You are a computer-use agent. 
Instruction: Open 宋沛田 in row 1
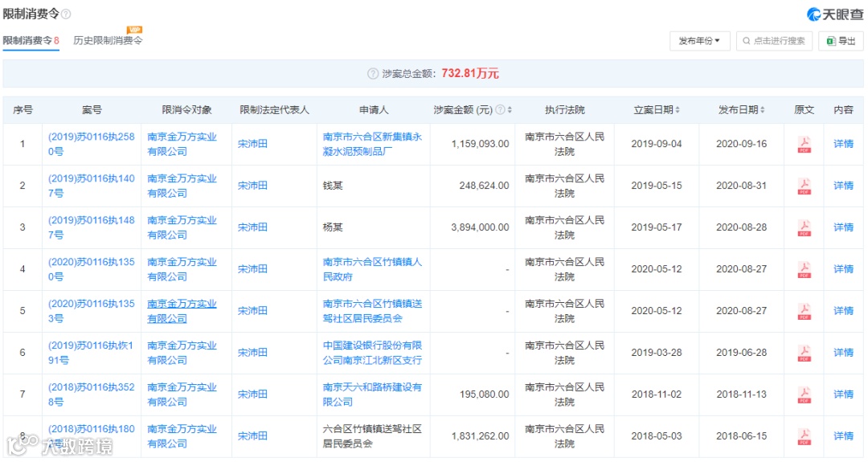252,144
